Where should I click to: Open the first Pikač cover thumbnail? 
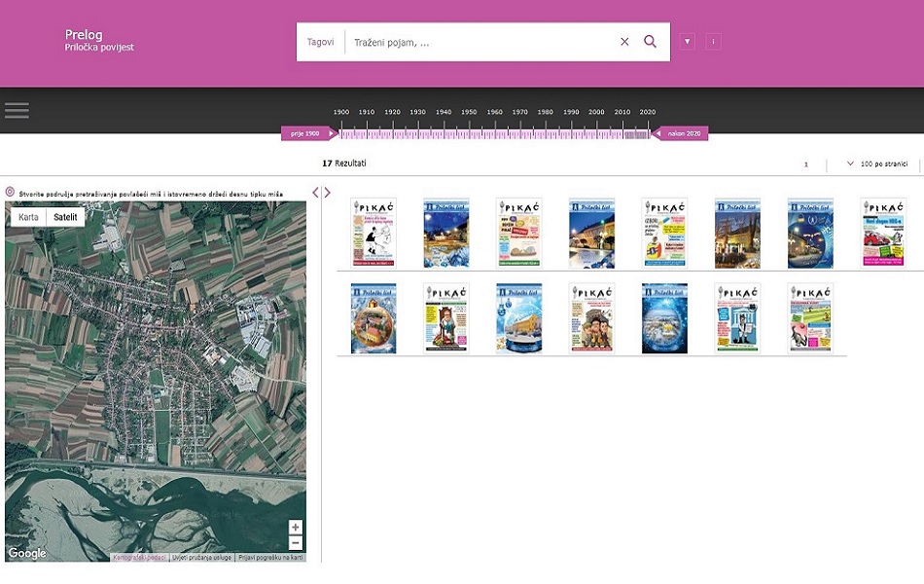tap(373, 234)
